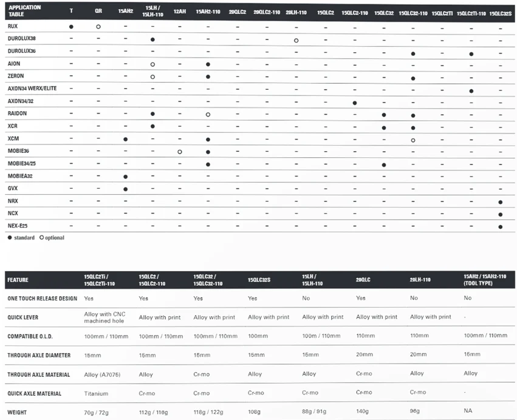
Task: Click the filled dot in the NRX row
Action: (500, 202)
